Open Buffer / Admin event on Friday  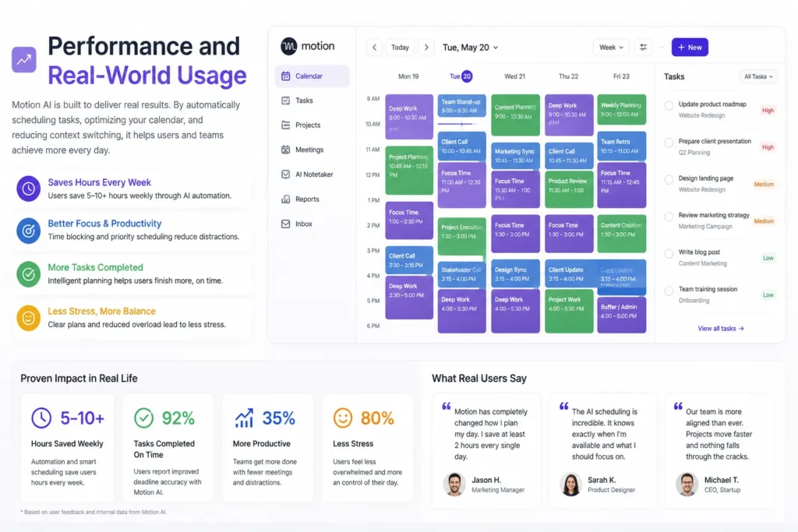[x=621, y=315]
